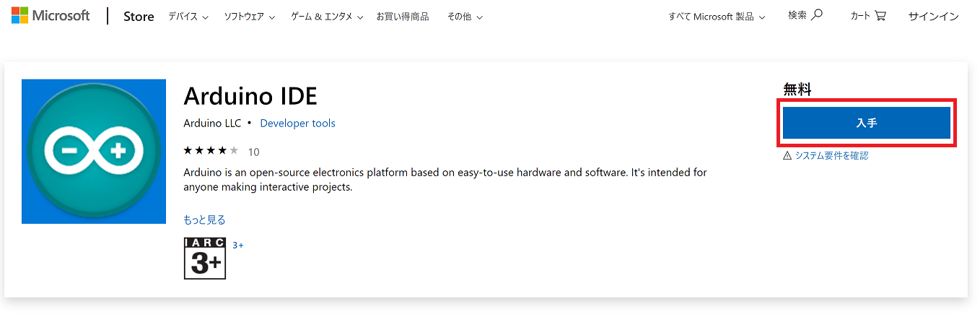The height and width of the screenshot is (317, 980).
Task: Expand the その他 menu
Action: [x=465, y=17]
